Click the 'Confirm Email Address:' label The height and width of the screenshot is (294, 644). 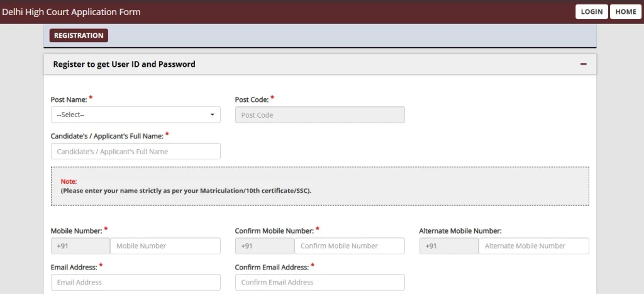(x=272, y=268)
